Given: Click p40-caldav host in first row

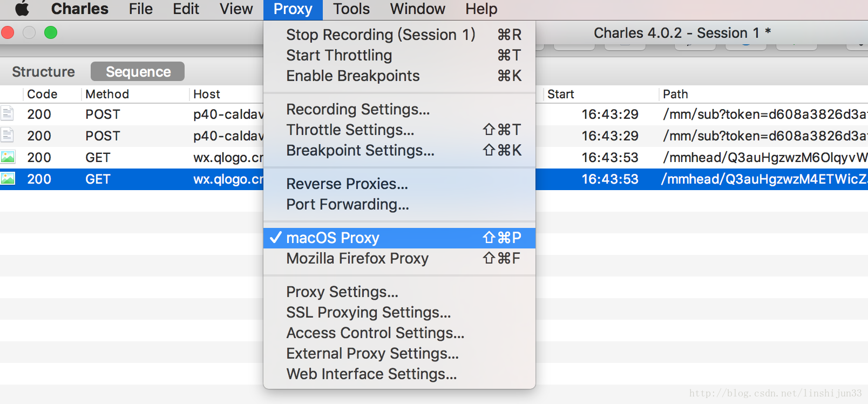Looking at the screenshot, I should pos(228,115).
